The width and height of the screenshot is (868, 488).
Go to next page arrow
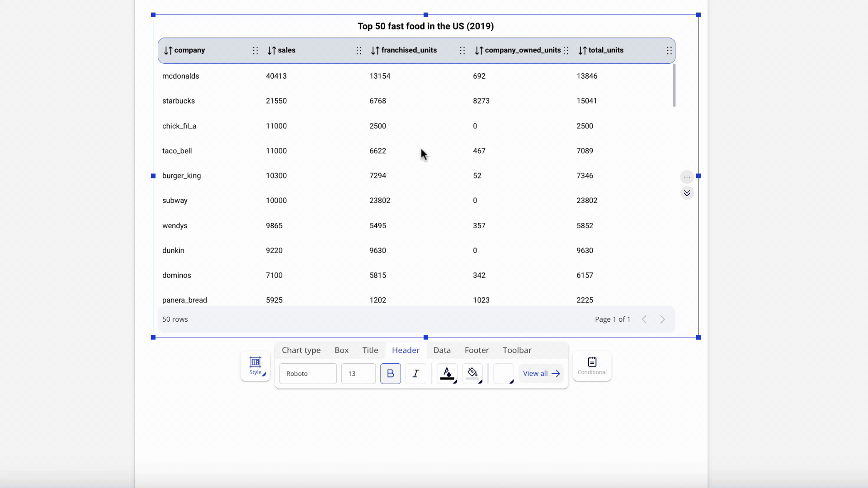coord(662,319)
